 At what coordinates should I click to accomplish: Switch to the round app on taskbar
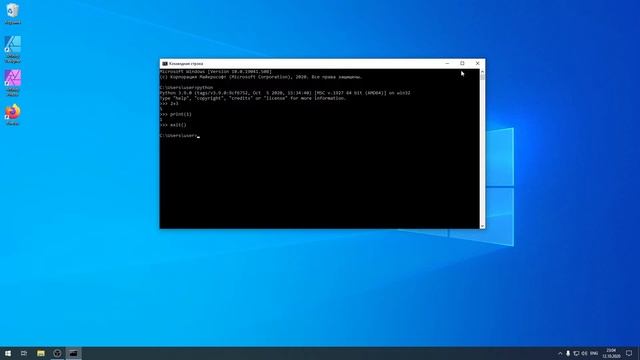pyautogui.click(x=57, y=353)
